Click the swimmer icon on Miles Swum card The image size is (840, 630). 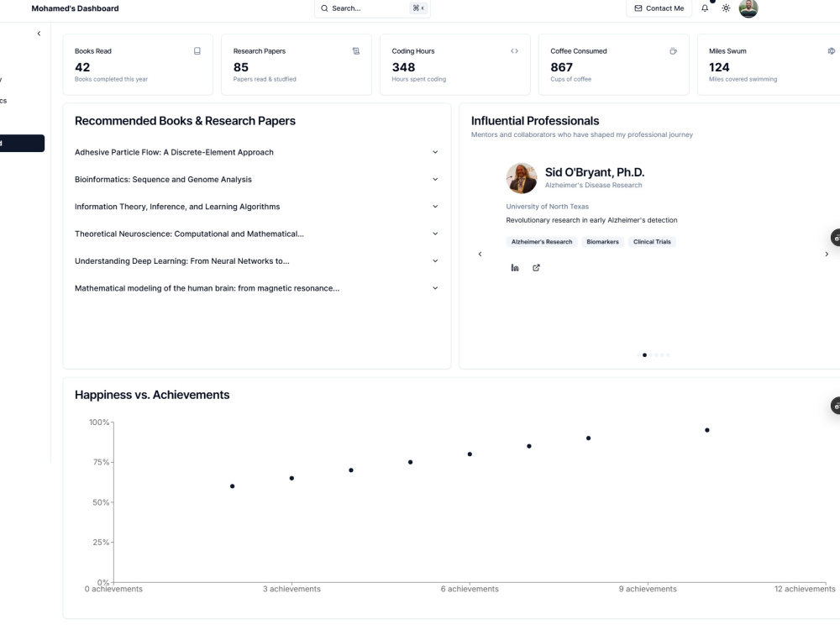pyautogui.click(x=830, y=51)
